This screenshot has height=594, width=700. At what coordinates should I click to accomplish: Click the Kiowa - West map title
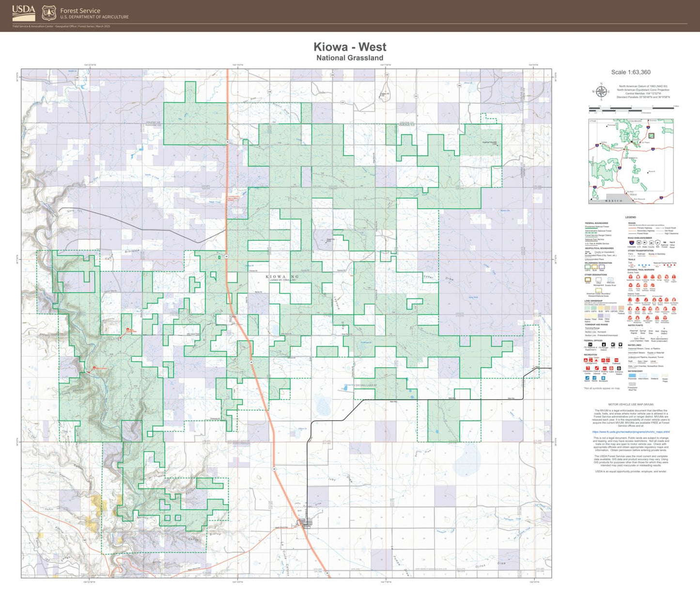click(350, 47)
